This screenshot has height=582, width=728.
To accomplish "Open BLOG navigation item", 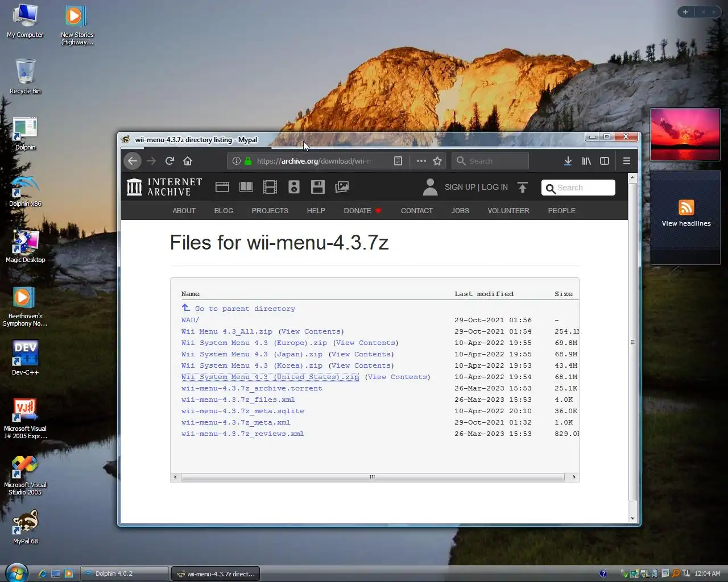I will 224,210.
